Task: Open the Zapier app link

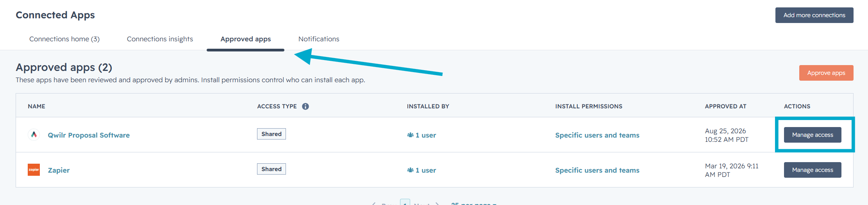Action: click(x=59, y=170)
